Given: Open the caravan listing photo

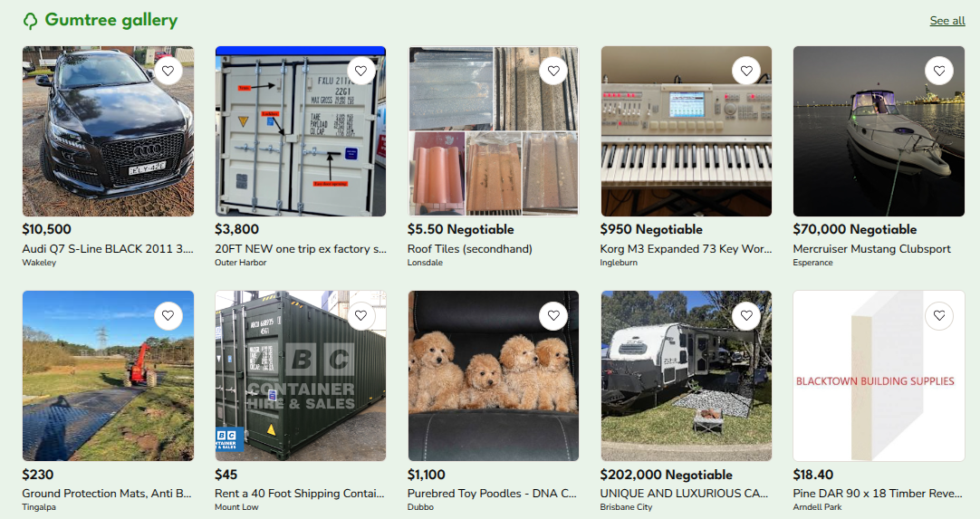Looking at the screenshot, I should (687, 376).
